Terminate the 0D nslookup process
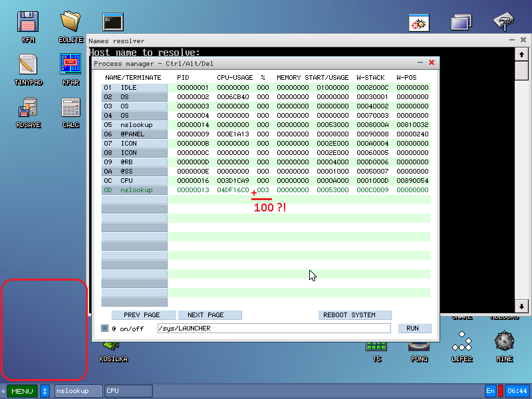Image resolution: width=532 pixels, height=399 pixels. tap(134, 190)
